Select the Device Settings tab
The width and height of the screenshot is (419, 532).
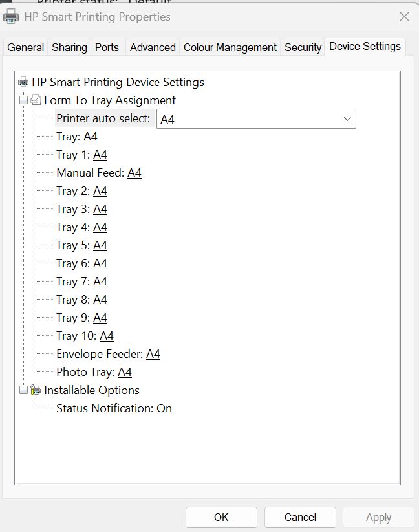click(x=365, y=46)
